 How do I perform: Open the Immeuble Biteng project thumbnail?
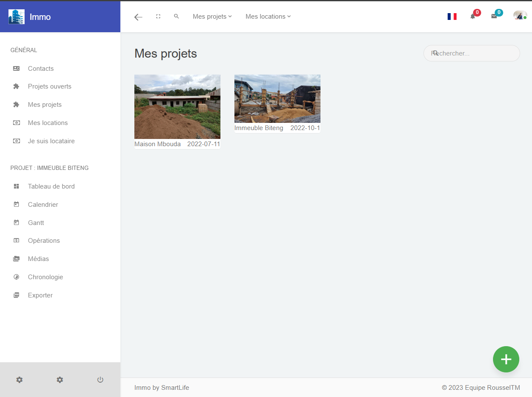(277, 99)
